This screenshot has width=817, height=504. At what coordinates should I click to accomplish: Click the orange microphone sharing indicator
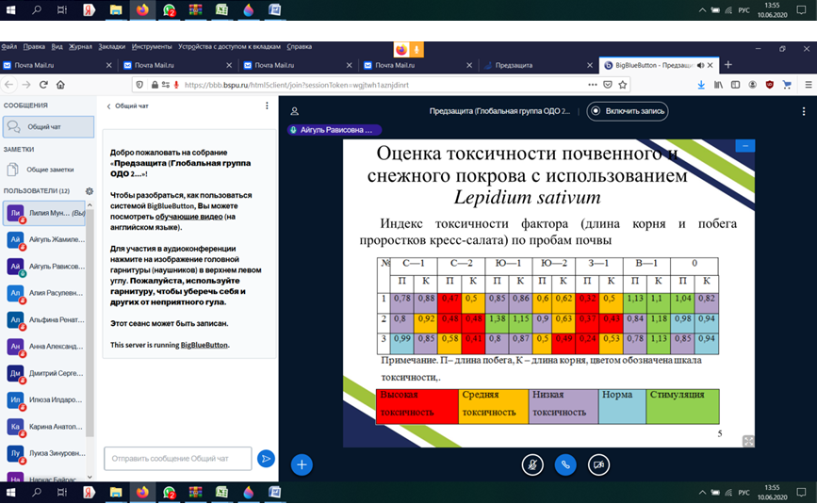click(417, 50)
